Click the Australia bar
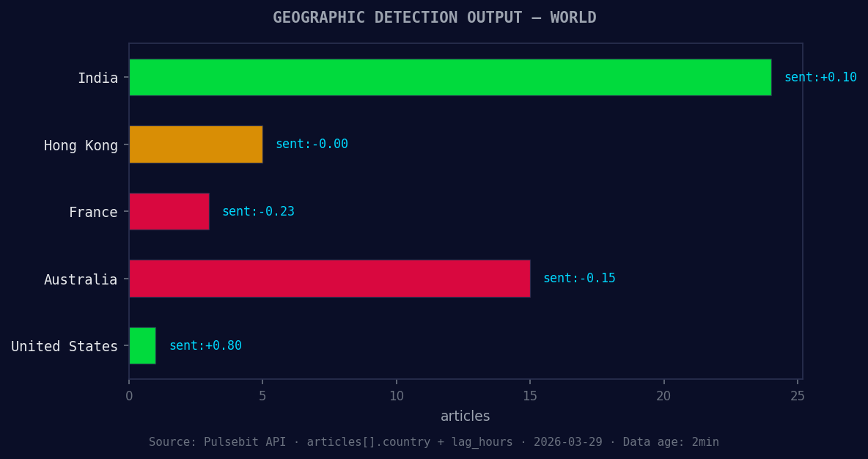868x459 pixels. coord(330,279)
